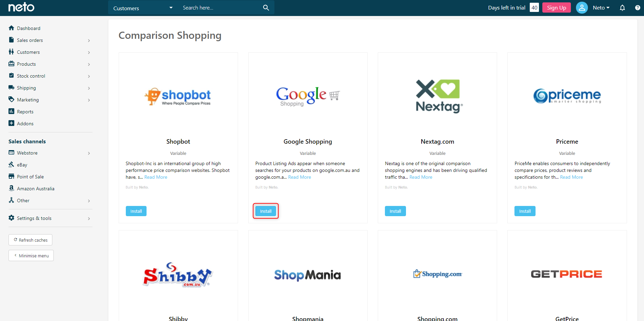644x321 pixels.
Task: Select Point of Sale channel
Action: click(x=30, y=177)
